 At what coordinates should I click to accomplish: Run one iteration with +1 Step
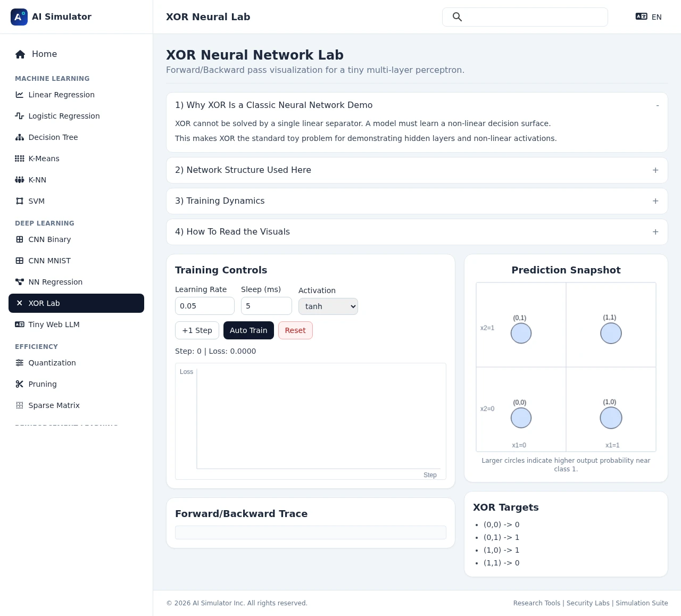click(197, 330)
